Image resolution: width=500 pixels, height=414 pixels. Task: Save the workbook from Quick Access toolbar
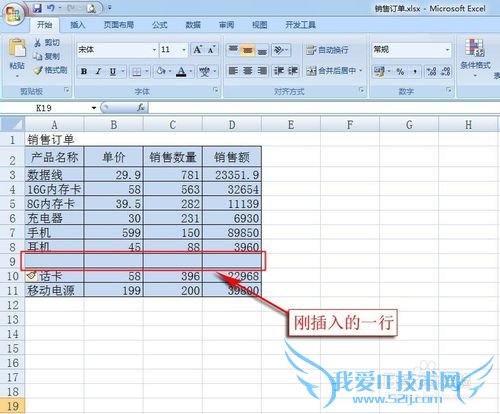pos(37,8)
